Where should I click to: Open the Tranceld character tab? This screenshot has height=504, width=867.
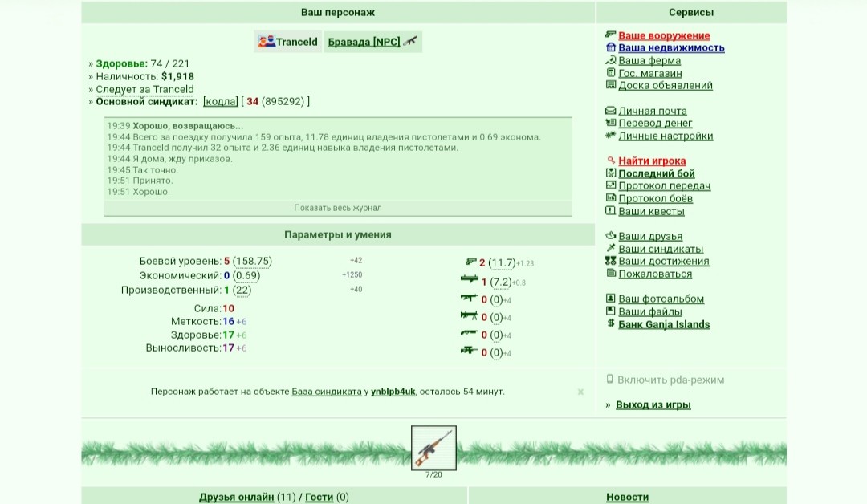(288, 42)
